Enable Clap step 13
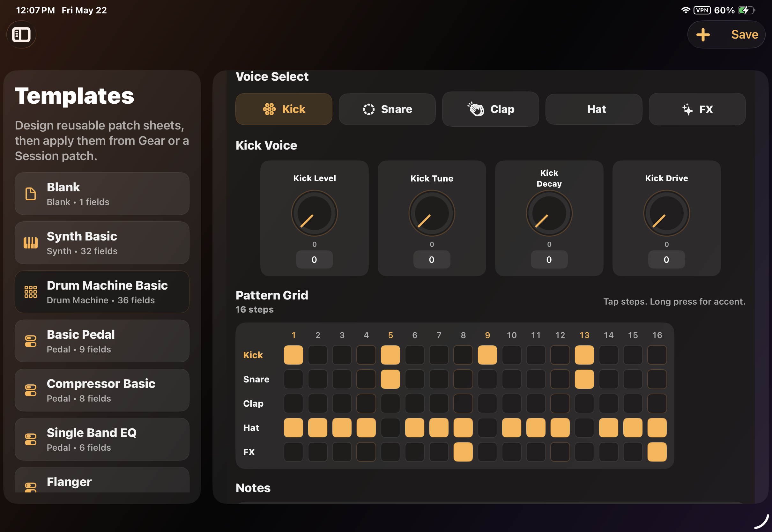This screenshot has height=532, width=772. point(584,404)
